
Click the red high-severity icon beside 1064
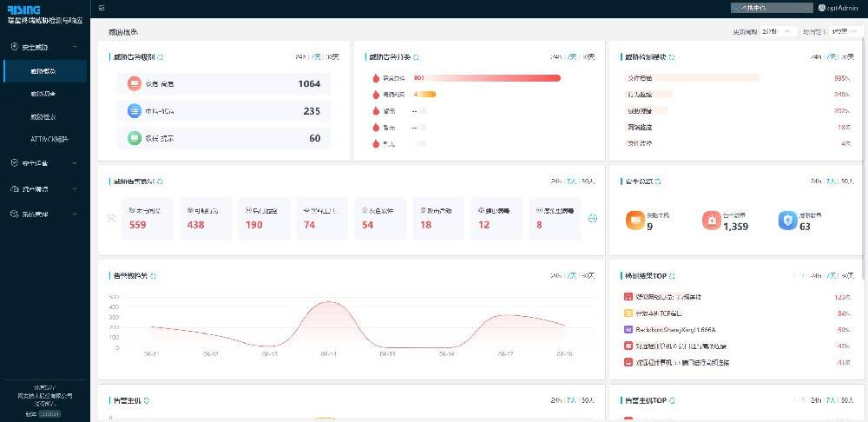tap(134, 84)
